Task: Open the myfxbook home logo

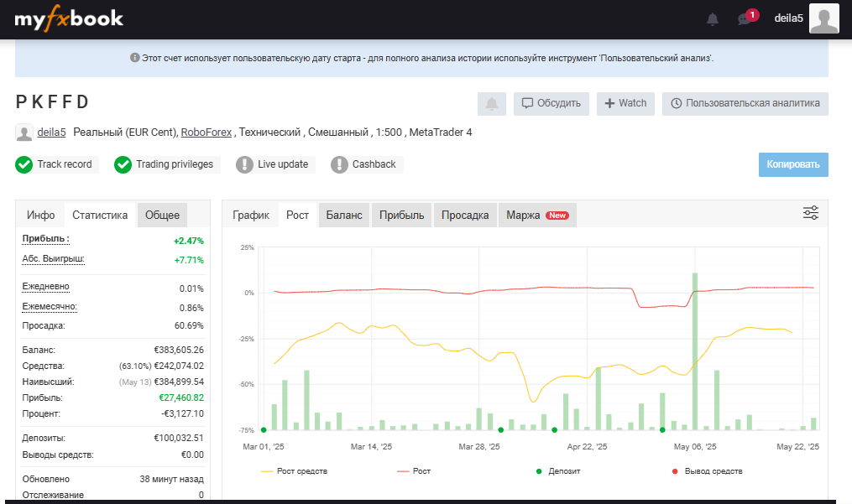Action: coord(69,18)
